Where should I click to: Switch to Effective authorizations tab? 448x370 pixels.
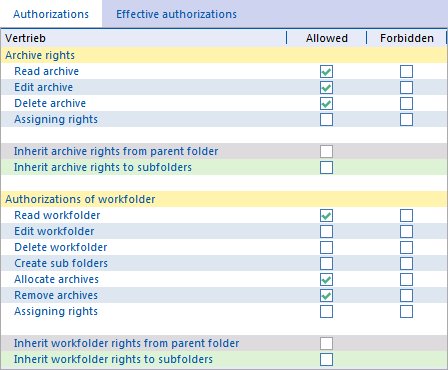click(176, 14)
